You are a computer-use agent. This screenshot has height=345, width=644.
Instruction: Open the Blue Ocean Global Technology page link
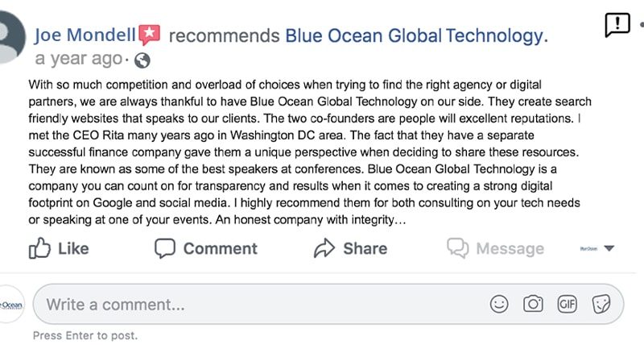pos(414,35)
